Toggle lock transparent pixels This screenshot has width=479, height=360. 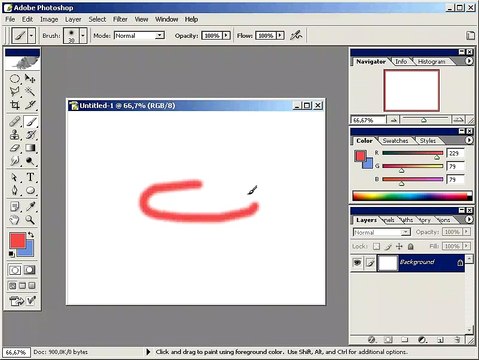(x=376, y=247)
